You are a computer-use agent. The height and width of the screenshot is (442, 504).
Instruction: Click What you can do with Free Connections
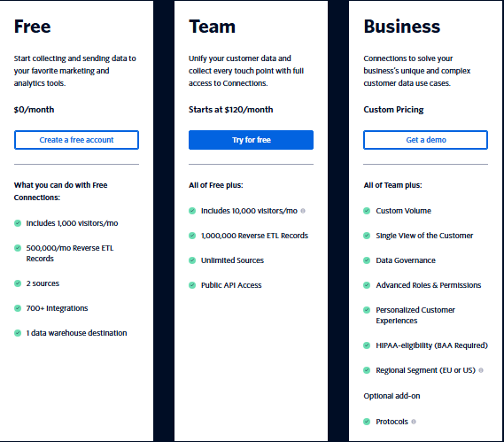click(x=60, y=191)
